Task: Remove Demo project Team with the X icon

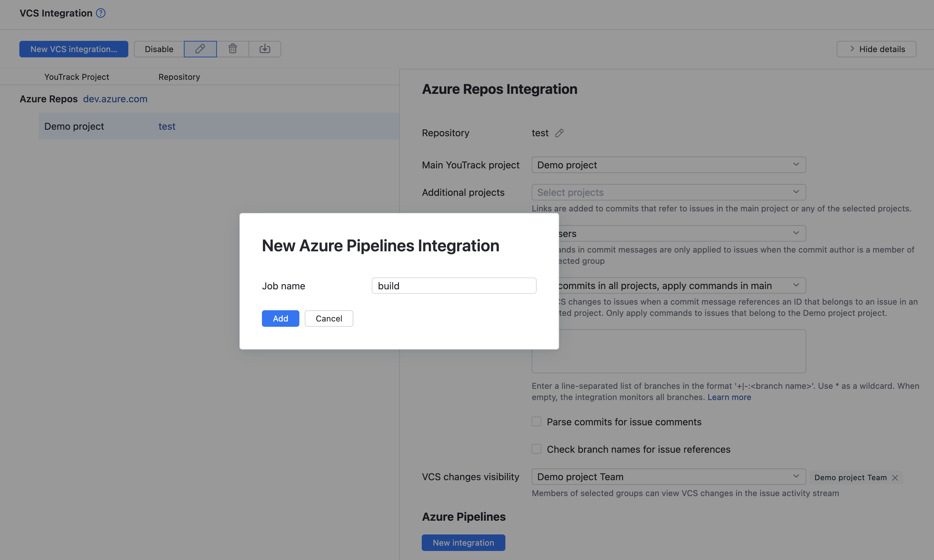Action: pyautogui.click(x=895, y=477)
